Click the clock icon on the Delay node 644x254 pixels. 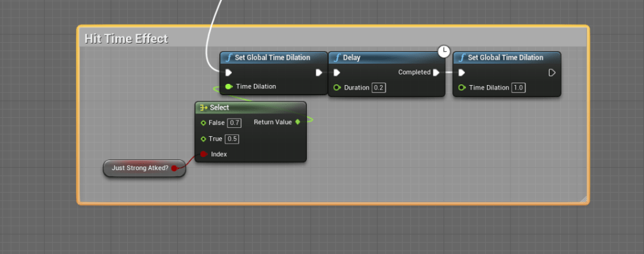(444, 51)
